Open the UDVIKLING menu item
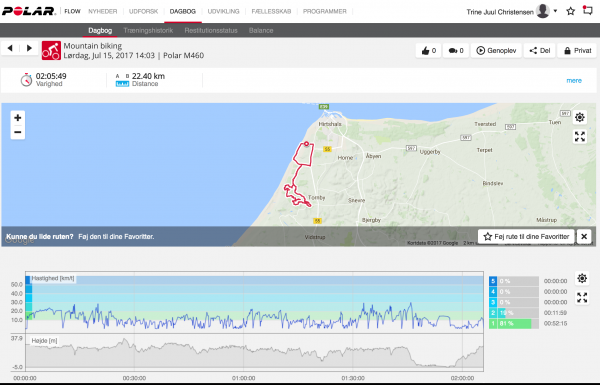The height and width of the screenshot is (385, 600). point(223,11)
